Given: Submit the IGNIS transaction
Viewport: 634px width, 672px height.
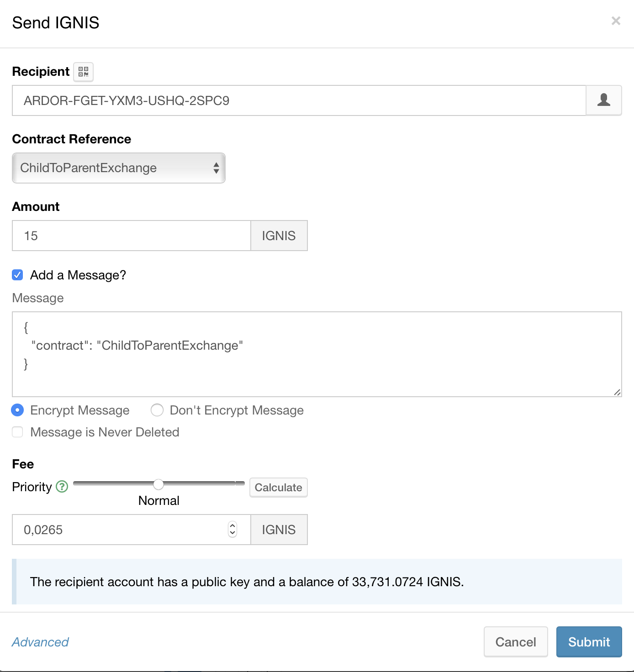Looking at the screenshot, I should pos(588,642).
